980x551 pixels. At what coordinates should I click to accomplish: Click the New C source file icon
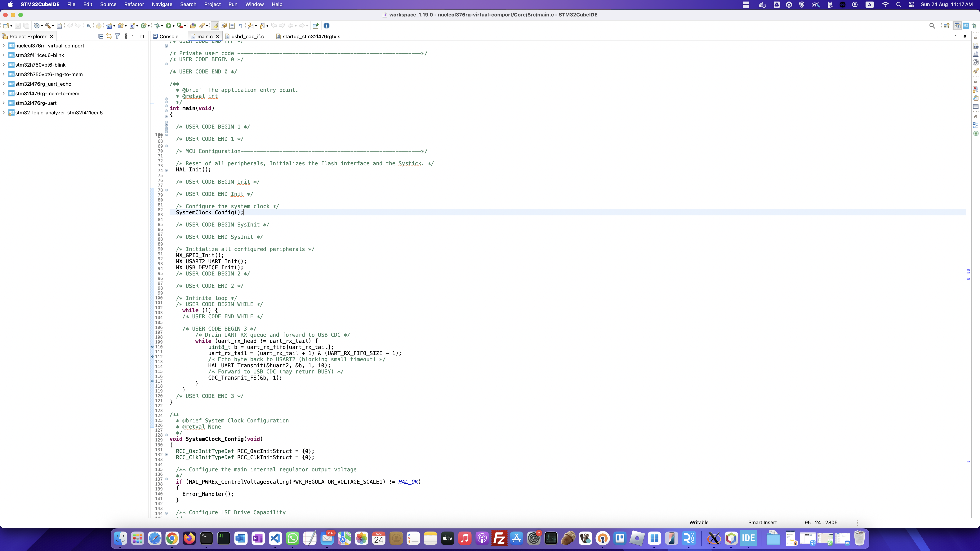coord(132,26)
